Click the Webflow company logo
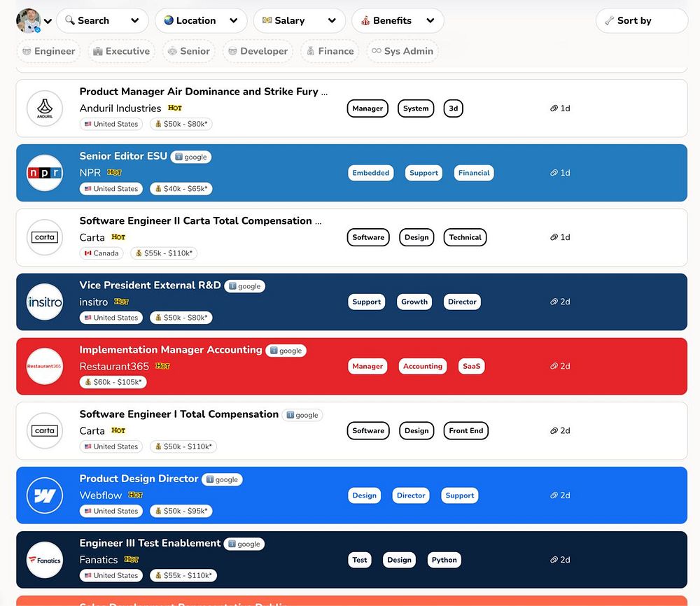 (45, 495)
